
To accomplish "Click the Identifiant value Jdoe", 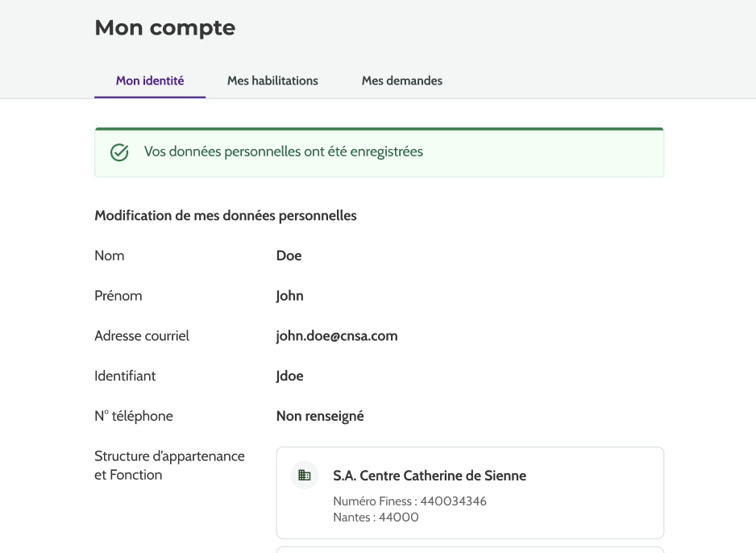I will tap(289, 376).
